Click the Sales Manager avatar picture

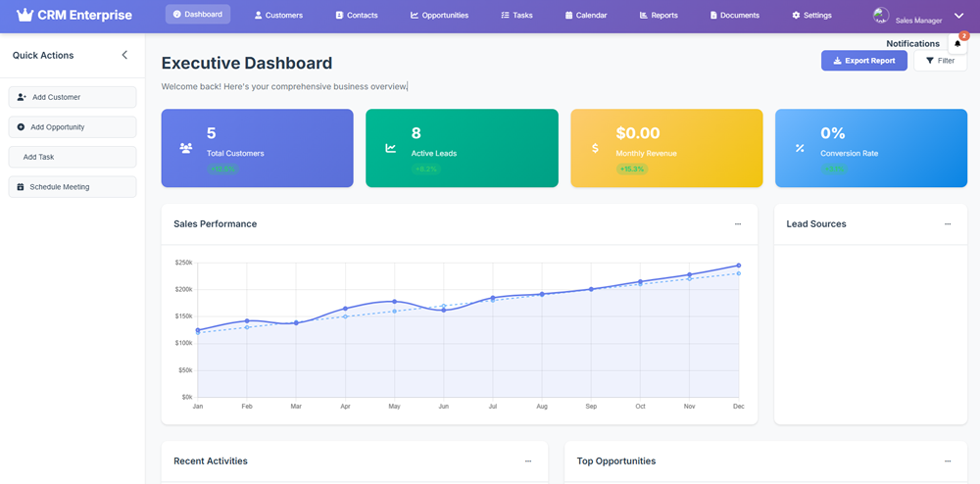pos(881,16)
